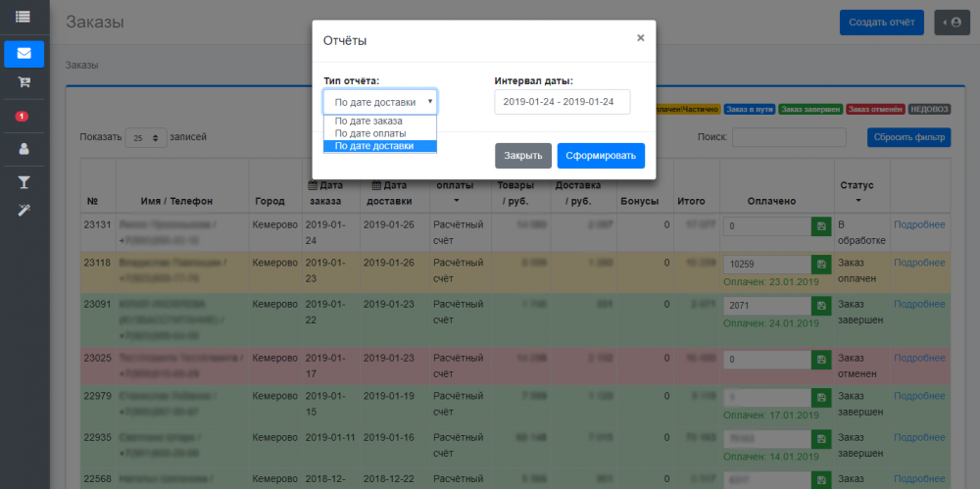Click the Заказы breadcrumb text
Screen dimensions: 980x489
point(82,65)
